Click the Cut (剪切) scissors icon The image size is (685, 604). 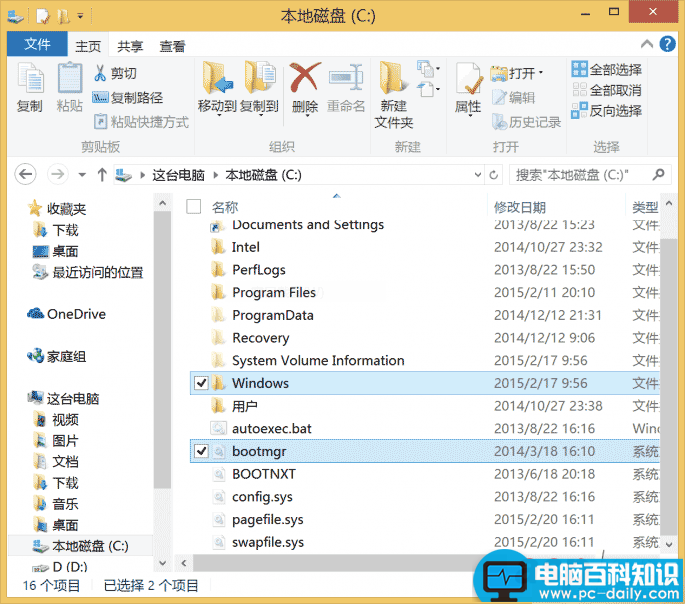(100, 73)
